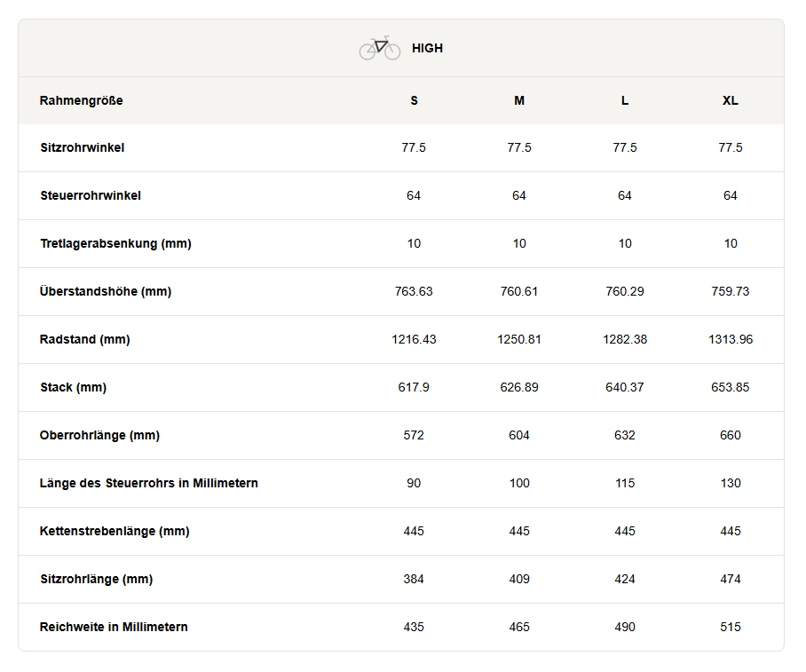Click the XL frame size column header
The image size is (806, 672).
(x=731, y=101)
